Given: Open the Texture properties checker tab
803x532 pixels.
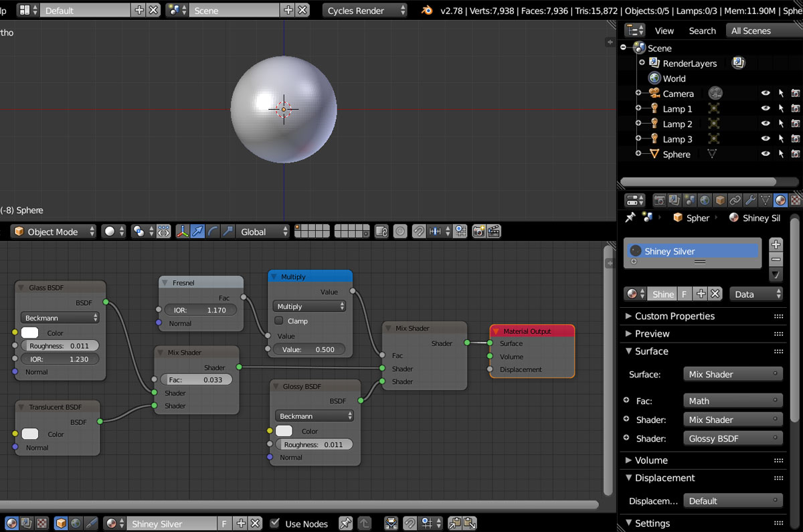Looking at the screenshot, I should pos(795,200).
